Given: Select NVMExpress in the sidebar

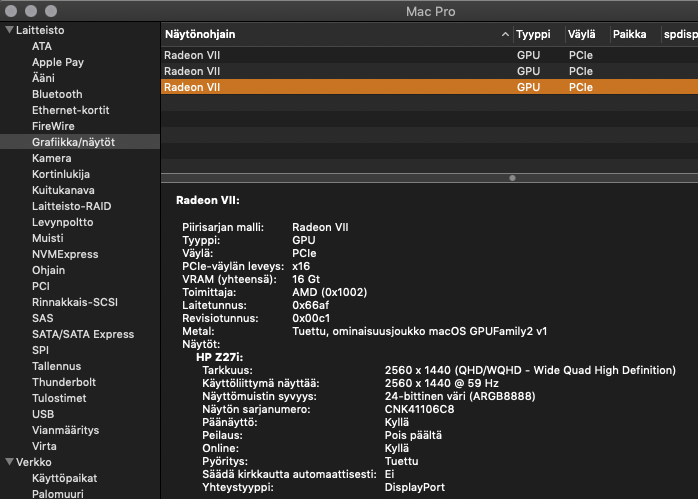Looking at the screenshot, I should click(65, 255).
